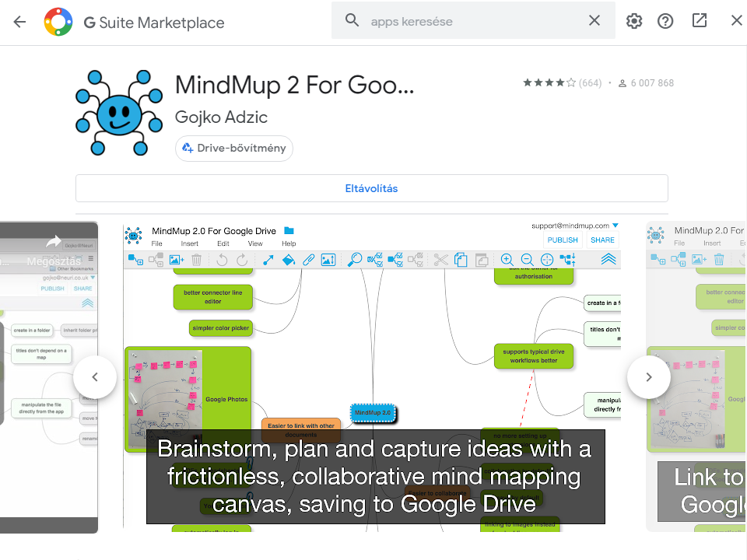Image resolution: width=747 pixels, height=560 pixels.
Task: Click the 6 007 868 users count
Action: click(x=646, y=83)
